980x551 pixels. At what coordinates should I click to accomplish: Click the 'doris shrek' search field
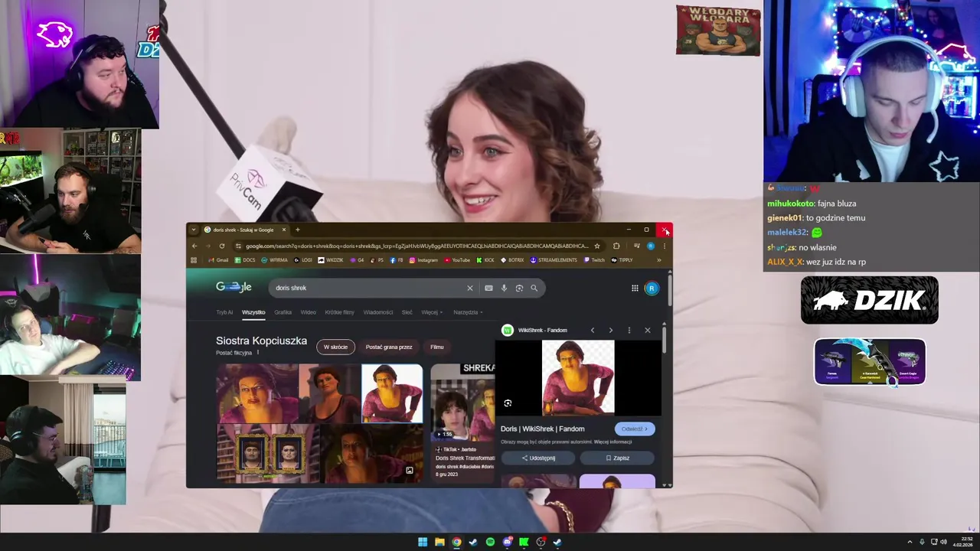367,288
